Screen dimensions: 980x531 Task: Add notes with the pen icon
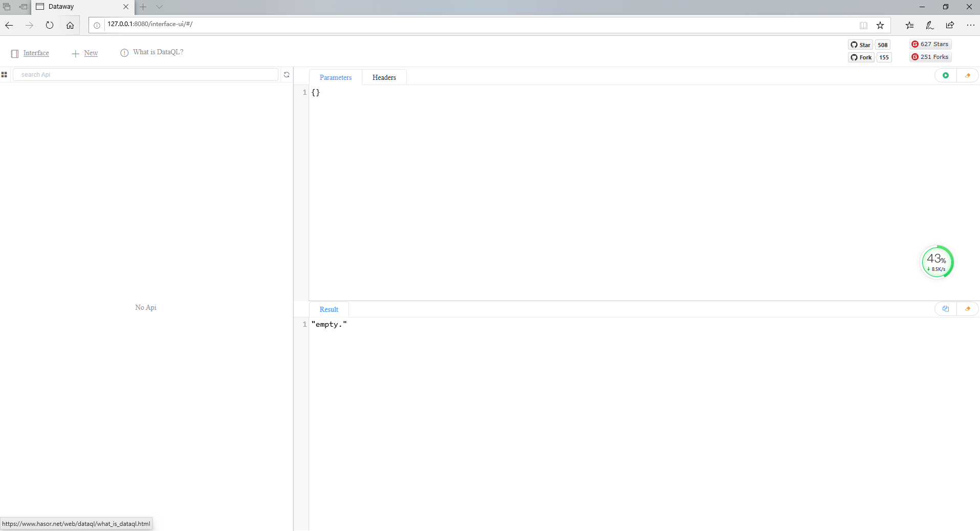click(x=930, y=25)
